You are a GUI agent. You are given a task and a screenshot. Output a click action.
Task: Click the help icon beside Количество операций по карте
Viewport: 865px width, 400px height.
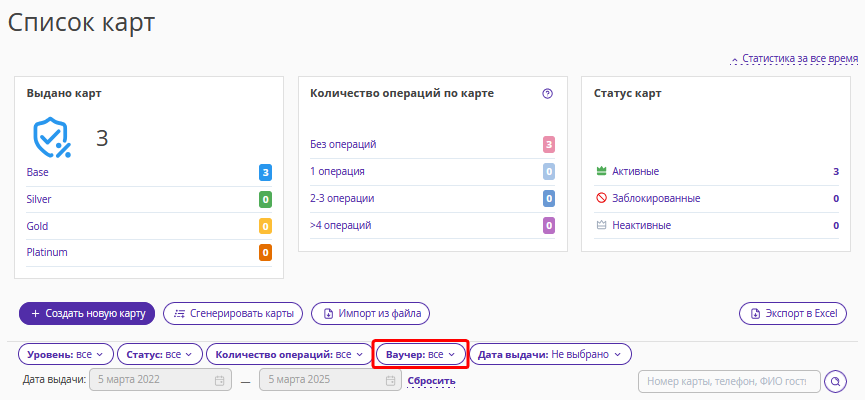coord(547,94)
